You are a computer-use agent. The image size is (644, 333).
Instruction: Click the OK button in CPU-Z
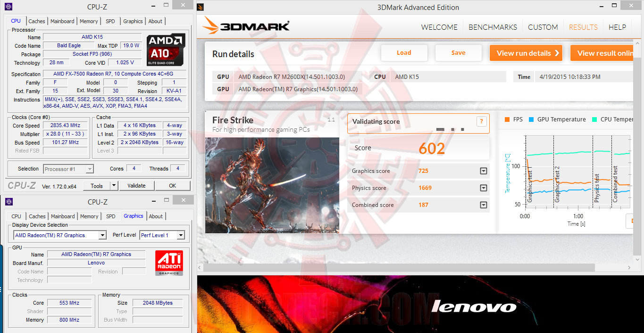tap(173, 186)
